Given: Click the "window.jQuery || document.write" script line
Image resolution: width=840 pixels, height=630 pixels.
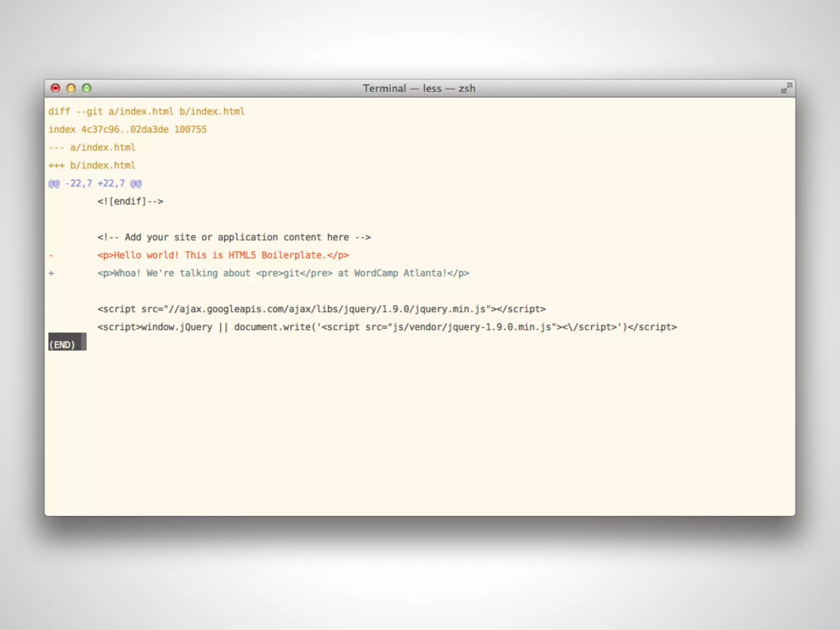Looking at the screenshot, I should [387, 327].
